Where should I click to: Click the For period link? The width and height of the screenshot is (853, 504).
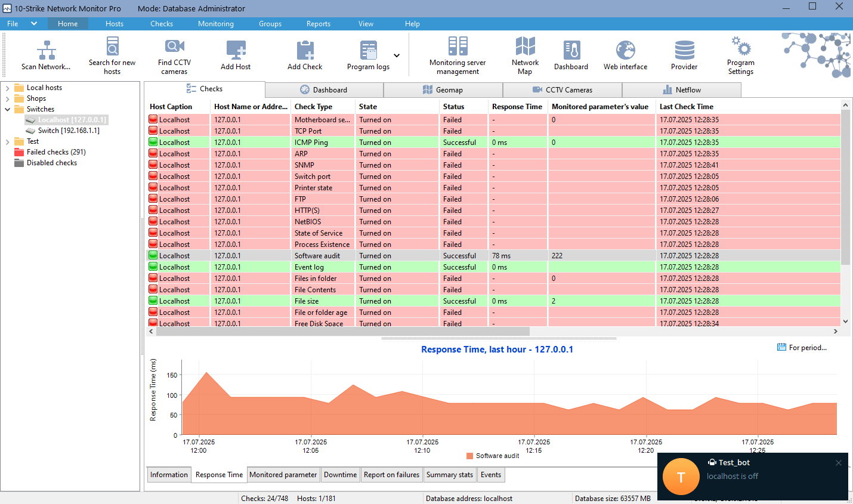click(808, 348)
